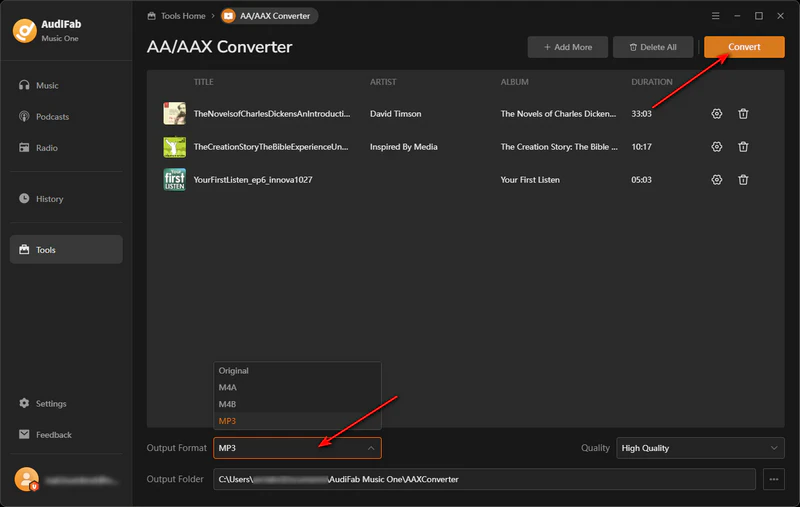Open the hamburger menu in title bar

click(715, 16)
